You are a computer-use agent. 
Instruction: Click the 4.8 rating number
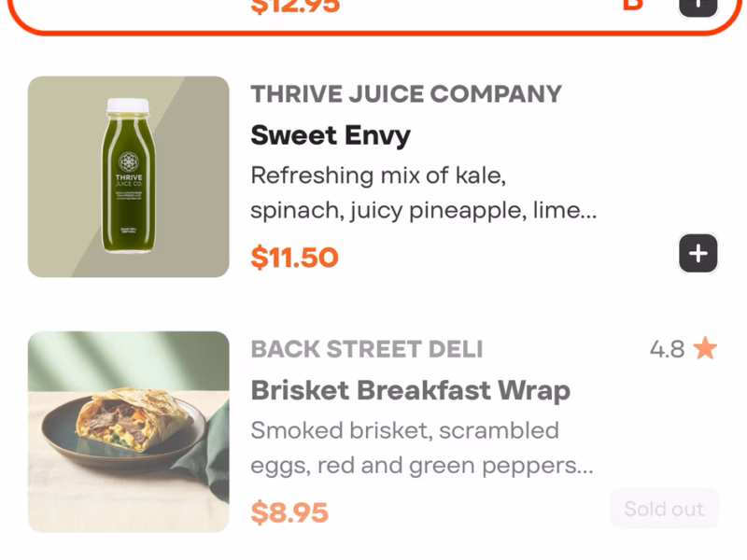point(667,349)
